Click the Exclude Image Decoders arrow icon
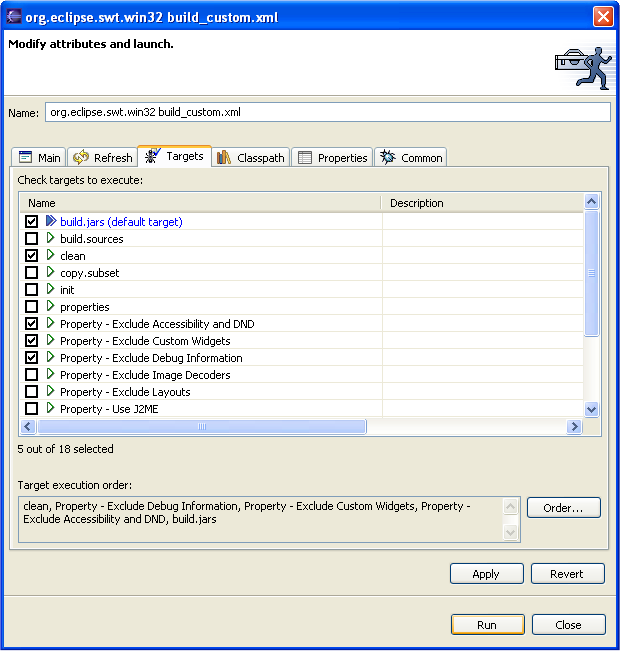620x651 pixels. click(x=50, y=374)
